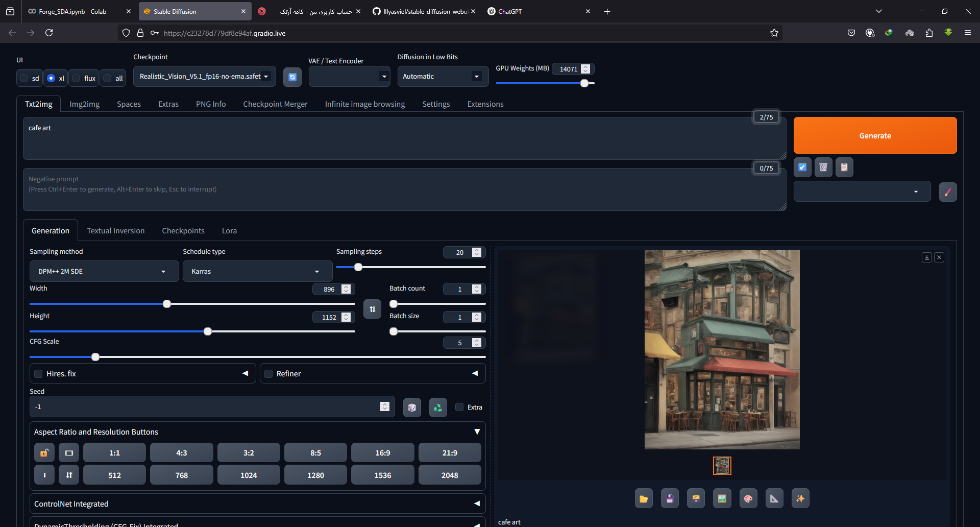Open the Lora tab

pyautogui.click(x=229, y=231)
